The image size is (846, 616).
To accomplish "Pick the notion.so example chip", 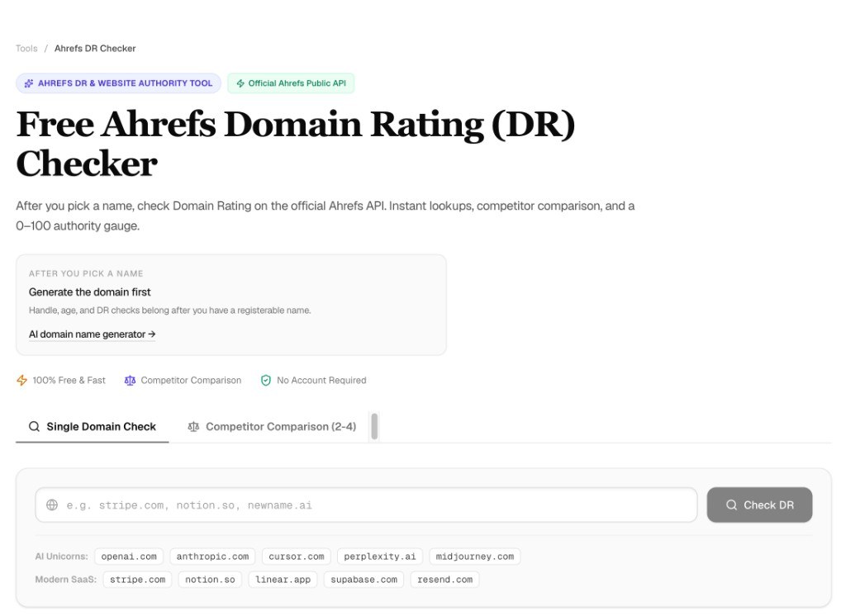I will [x=210, y=580].
